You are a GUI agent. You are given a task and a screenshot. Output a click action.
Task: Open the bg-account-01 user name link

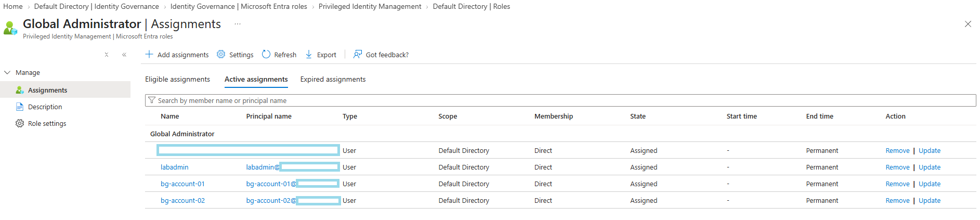182,184
